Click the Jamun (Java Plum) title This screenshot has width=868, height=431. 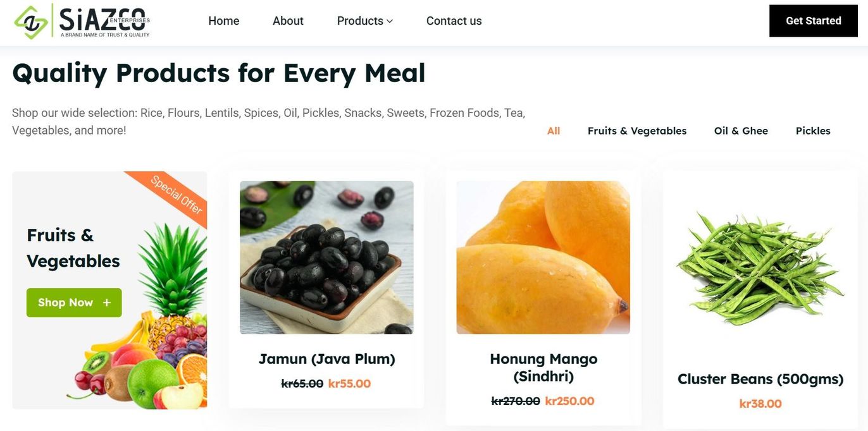click(x=326, y=359)
